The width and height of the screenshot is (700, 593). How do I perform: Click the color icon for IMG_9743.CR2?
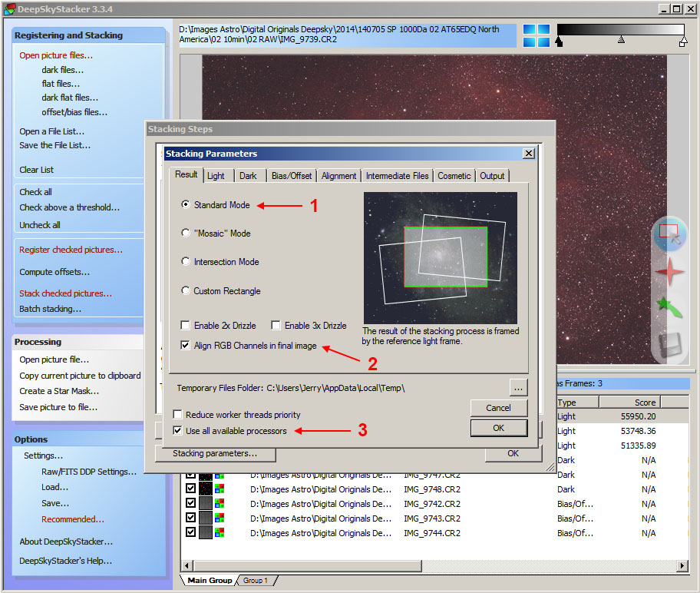point(220,518)
